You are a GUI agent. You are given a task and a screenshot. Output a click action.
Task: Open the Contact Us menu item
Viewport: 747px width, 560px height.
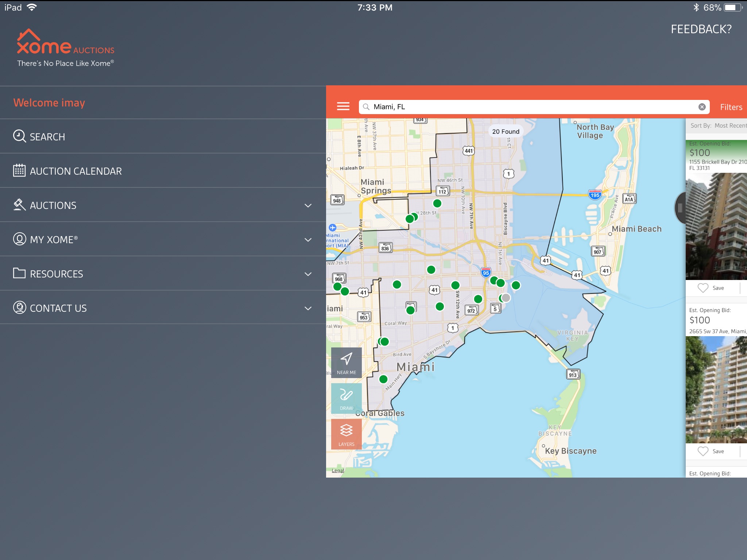(163, 308)
